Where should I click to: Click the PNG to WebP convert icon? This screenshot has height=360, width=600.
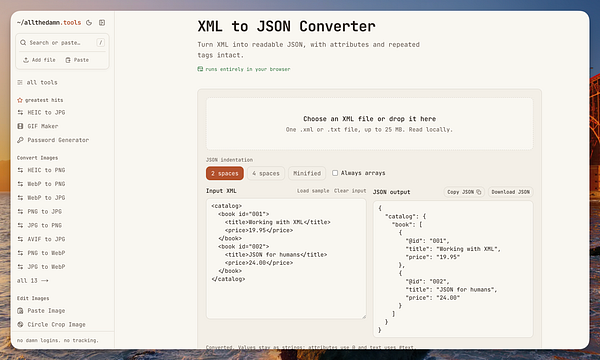click(20, 253)
